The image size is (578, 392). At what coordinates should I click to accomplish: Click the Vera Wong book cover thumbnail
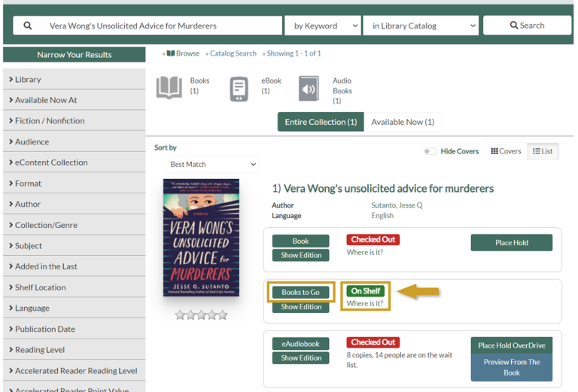coord(201,238)
